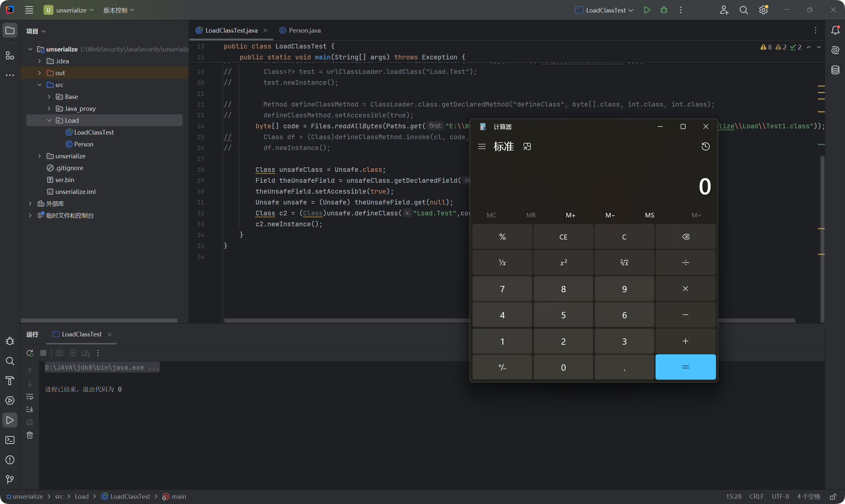
Task: Open the Database tool window icon
Action: tap(835, 70)
